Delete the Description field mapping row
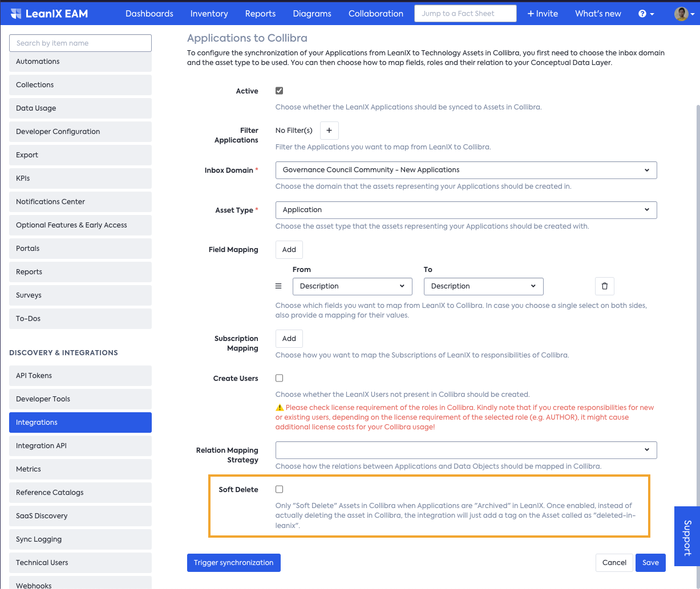This screenshot has height=589, width=700. 605,286
